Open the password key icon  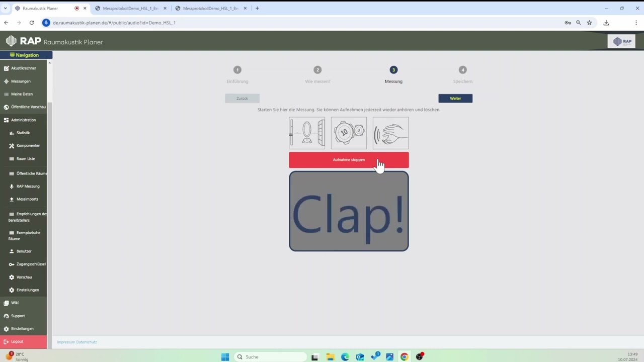(568, 23)
